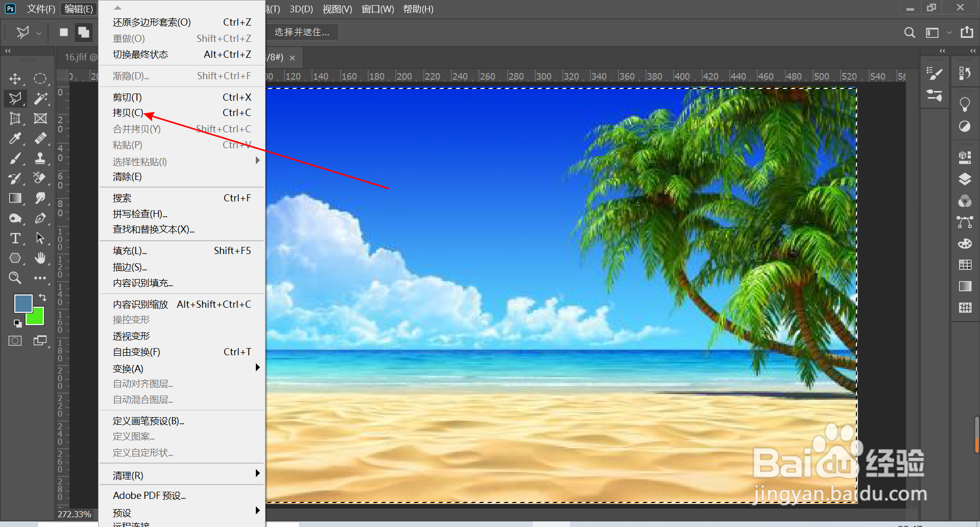
Task: Toggle New Selection mode in options bar
Action: click(64, 32)
